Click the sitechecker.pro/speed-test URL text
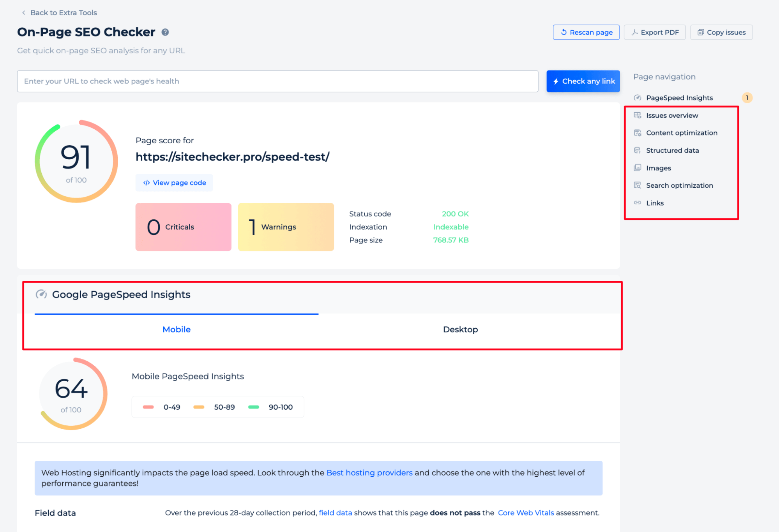Image resolution: width=779 pixels, height=532 pixels. [232, 157]
